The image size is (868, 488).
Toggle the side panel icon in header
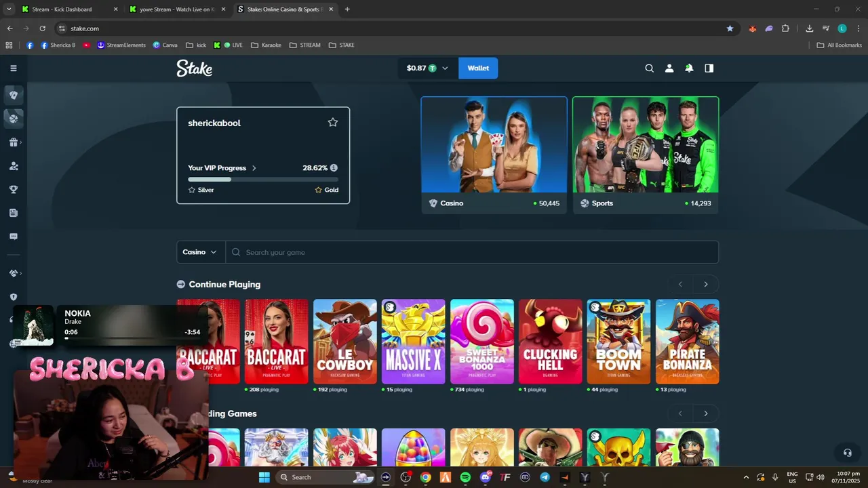pos(709,68)
